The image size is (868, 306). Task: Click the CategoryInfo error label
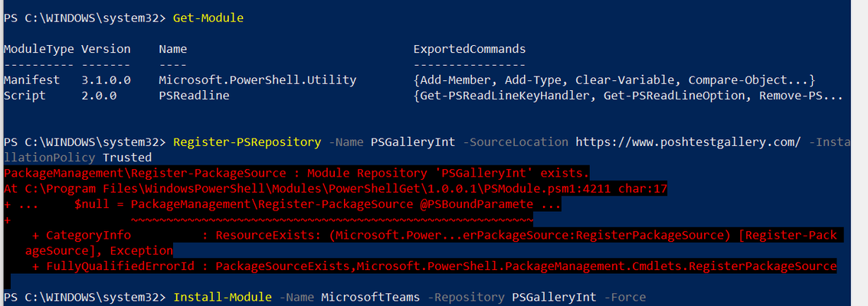coord(89,236)
